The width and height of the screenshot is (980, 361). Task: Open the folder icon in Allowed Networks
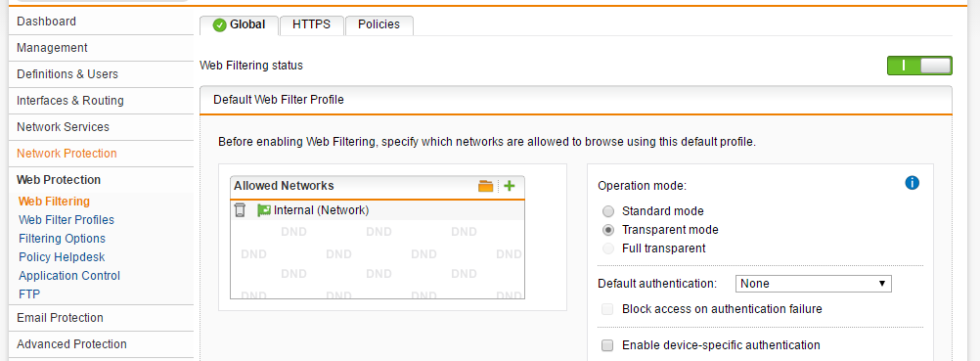486,186
